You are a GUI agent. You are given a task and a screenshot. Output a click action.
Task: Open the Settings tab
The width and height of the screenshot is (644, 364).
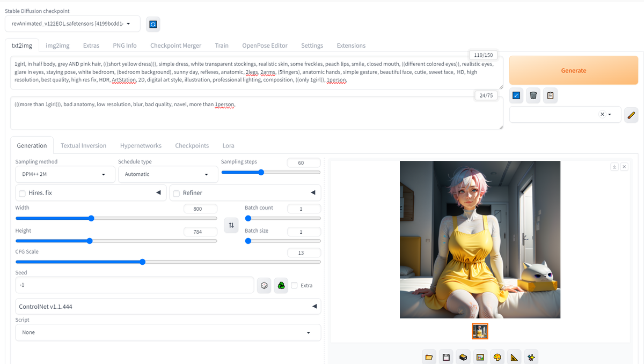(x=312, y=46)
